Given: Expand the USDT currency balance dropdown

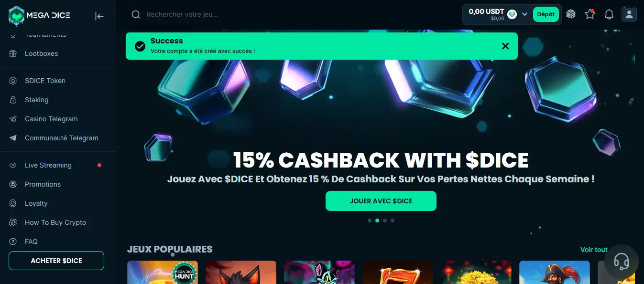Looking at the screenshot, I should (x=524, y=14).
